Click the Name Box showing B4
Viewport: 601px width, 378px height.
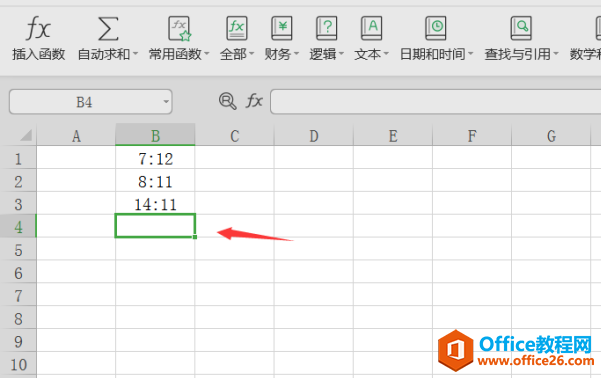tap(91, 102)
